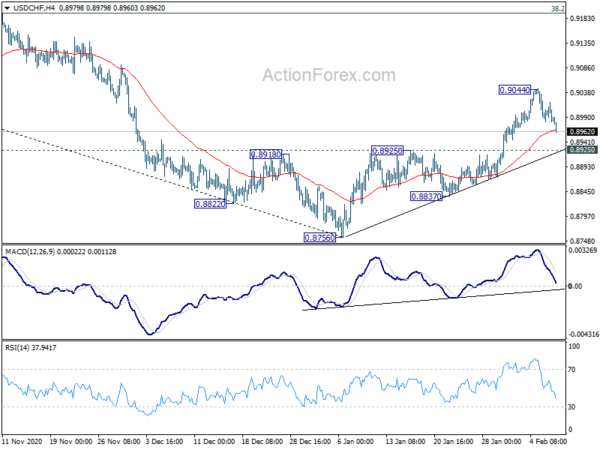Click the MACD 0.003269 scale value

point(583,250)
